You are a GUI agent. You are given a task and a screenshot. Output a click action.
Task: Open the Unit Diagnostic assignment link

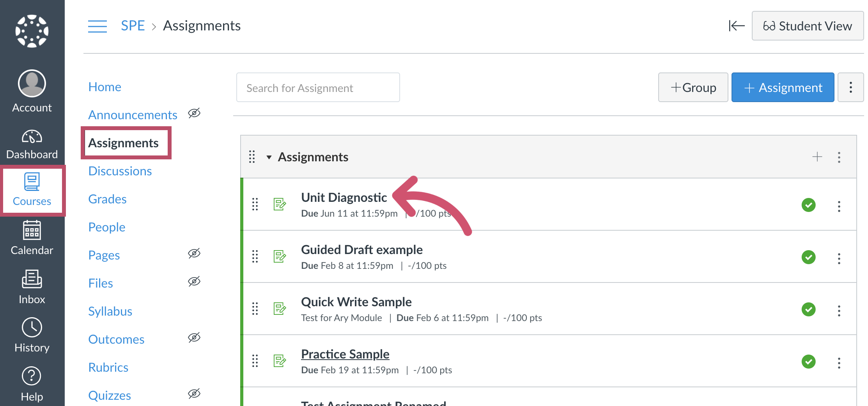[x=344, y=198]
